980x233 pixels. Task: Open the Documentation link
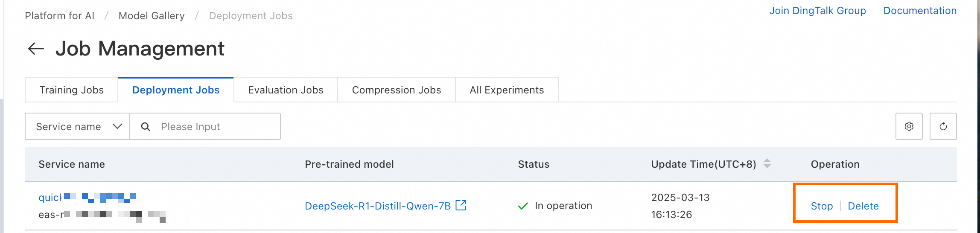point(920,11)
